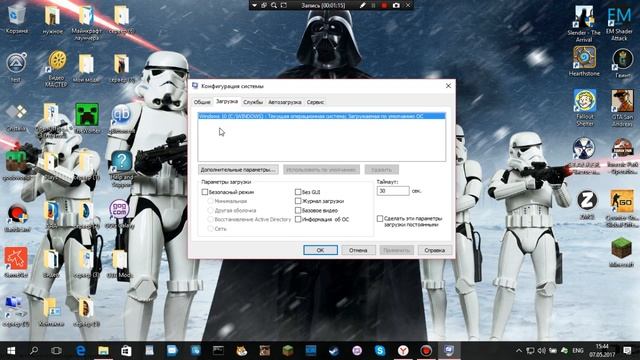Launch the round Z logo shortcut
This screenshot has width=640, height=360.
[x=587, y=204]
